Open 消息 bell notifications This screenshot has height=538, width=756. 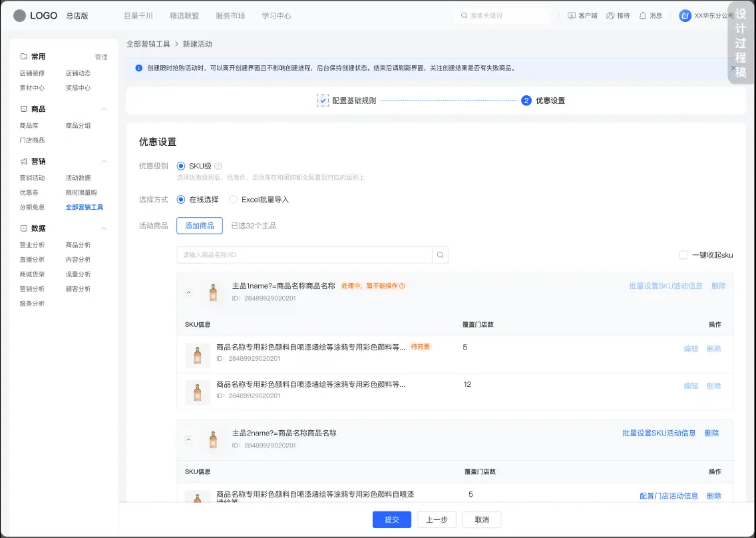642,15
